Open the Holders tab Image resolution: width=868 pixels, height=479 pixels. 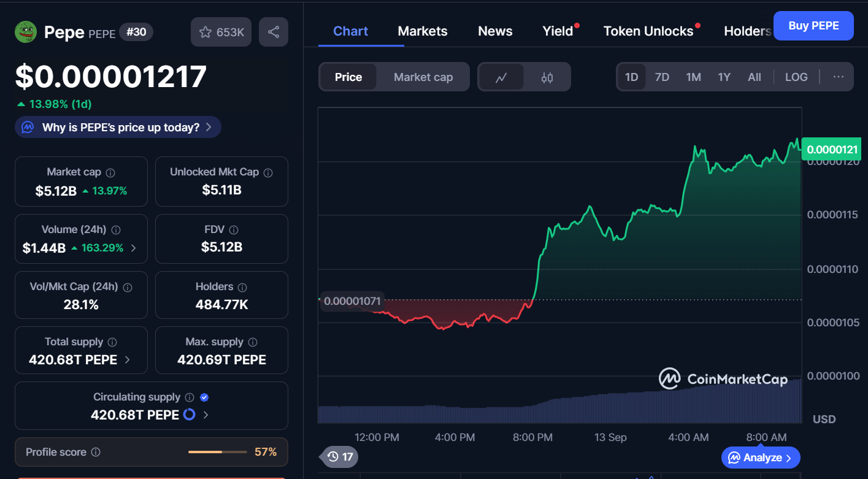pos(748,31)
